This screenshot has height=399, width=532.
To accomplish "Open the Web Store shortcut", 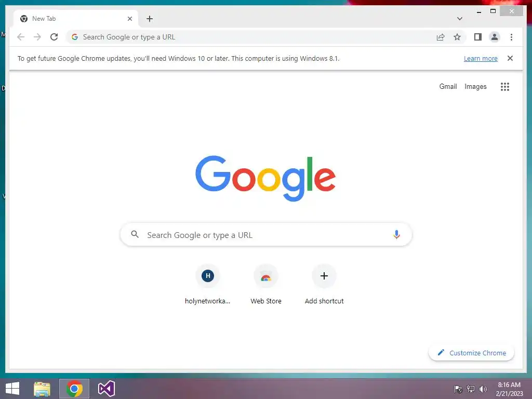I will pos(266,285).
